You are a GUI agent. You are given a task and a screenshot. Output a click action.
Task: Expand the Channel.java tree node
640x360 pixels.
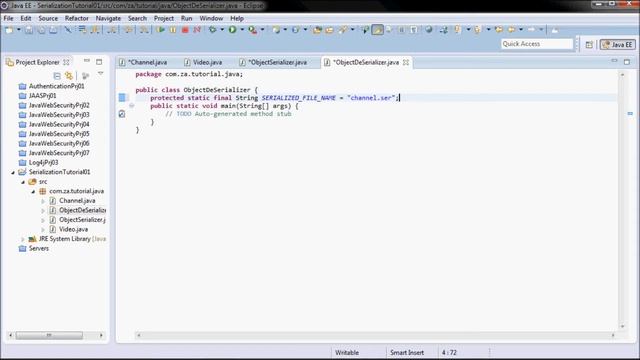(x=43, y=201)
